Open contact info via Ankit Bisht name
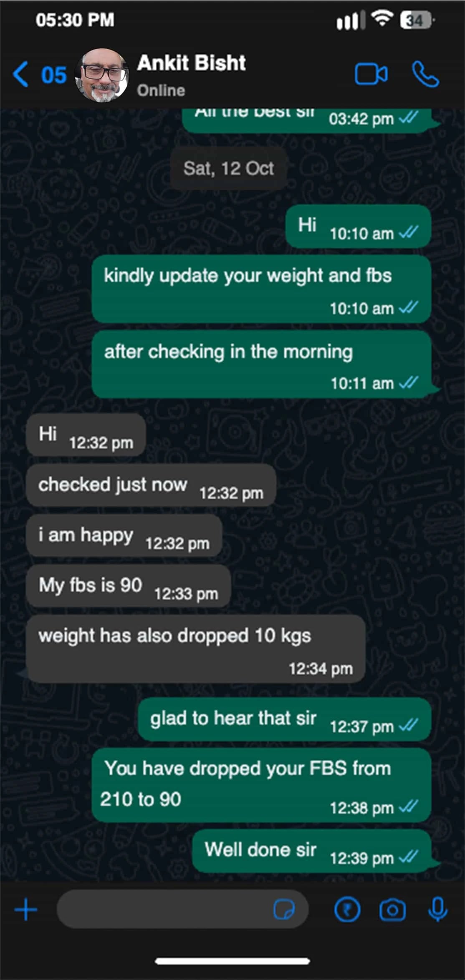The image size is (465, 980). pyautogui.click(x=191, y=63)
